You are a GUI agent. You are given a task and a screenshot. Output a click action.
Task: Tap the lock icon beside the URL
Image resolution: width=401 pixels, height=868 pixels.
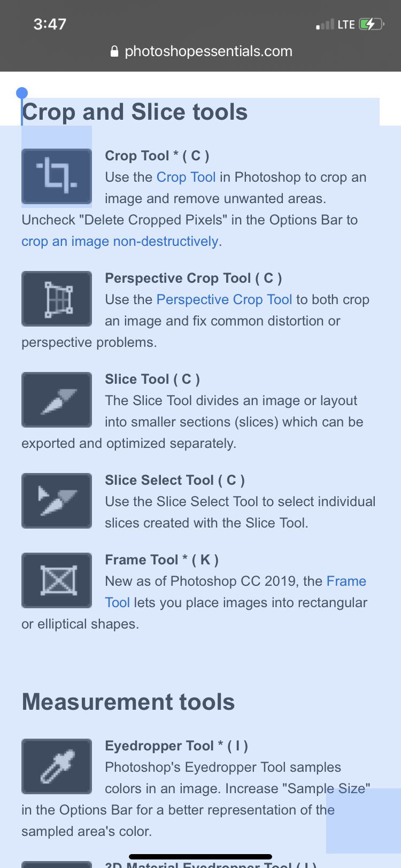(114, 51)
